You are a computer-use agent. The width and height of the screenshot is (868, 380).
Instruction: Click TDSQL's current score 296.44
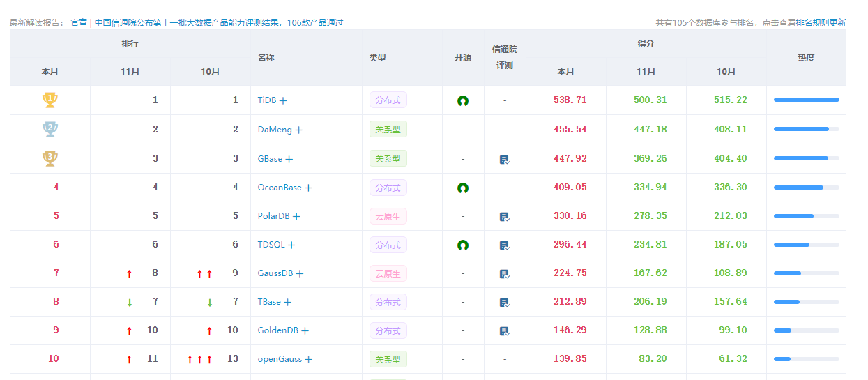[x=570, y=245]
